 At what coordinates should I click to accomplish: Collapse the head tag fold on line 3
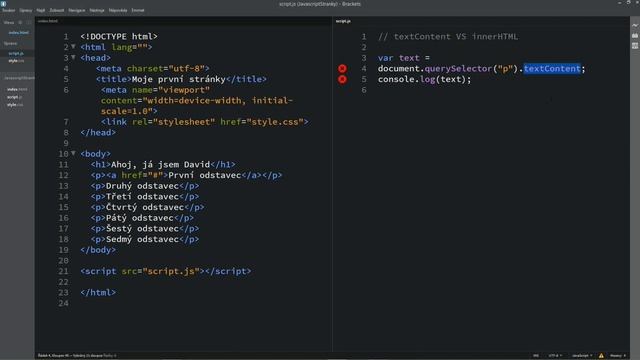point(73,58)
